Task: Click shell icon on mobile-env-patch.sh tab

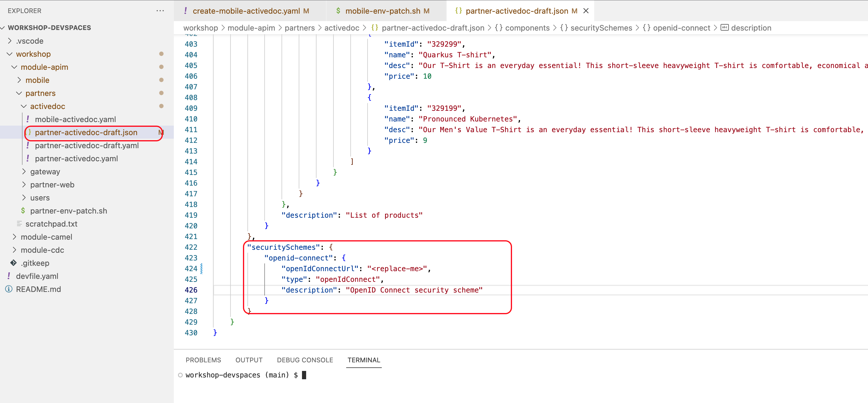Action: pos(338,11)
